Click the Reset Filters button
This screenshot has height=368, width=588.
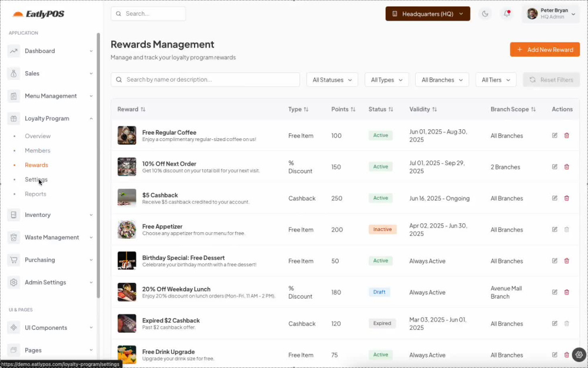click(x=552, y=80)
